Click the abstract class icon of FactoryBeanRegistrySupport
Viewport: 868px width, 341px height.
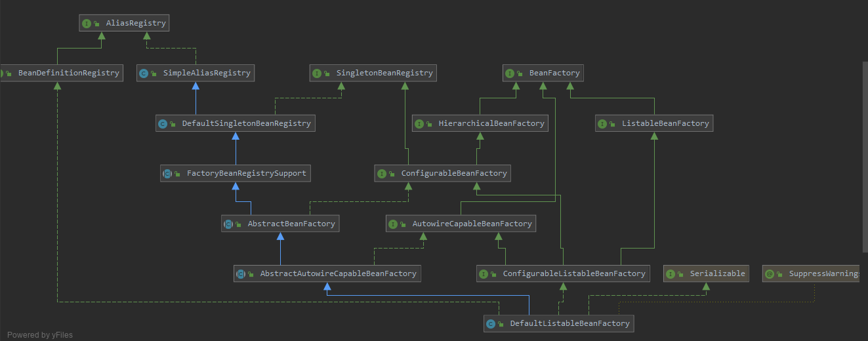[x=167, y=174]
